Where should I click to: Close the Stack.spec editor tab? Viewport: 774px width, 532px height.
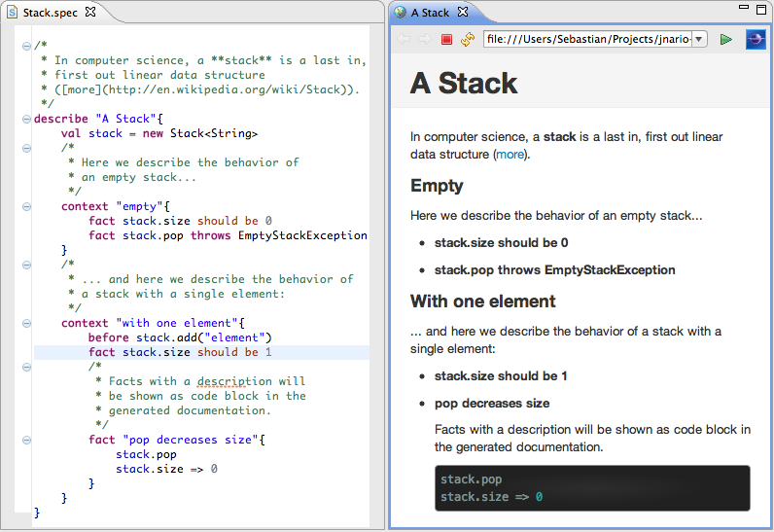(x=90, y=12)
